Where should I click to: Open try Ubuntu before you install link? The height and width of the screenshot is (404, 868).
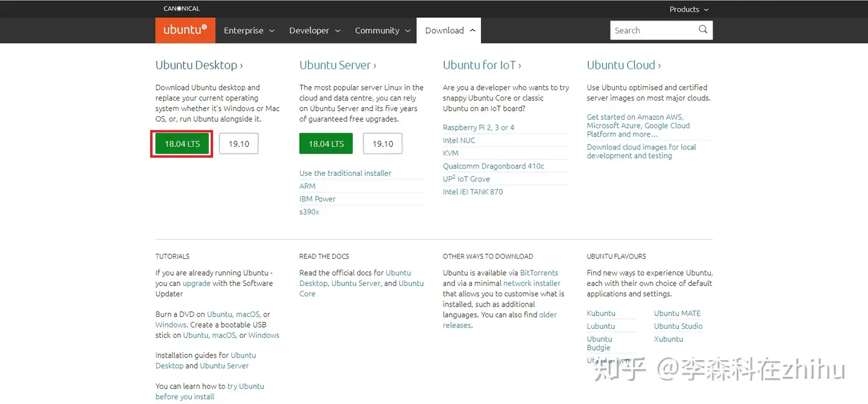tap(210, 391)
